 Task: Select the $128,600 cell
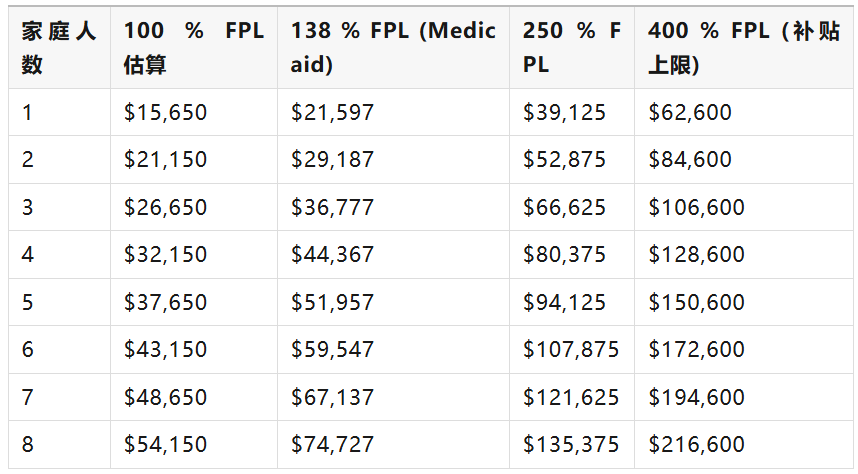pyautogui.click(x=696, y=255)
